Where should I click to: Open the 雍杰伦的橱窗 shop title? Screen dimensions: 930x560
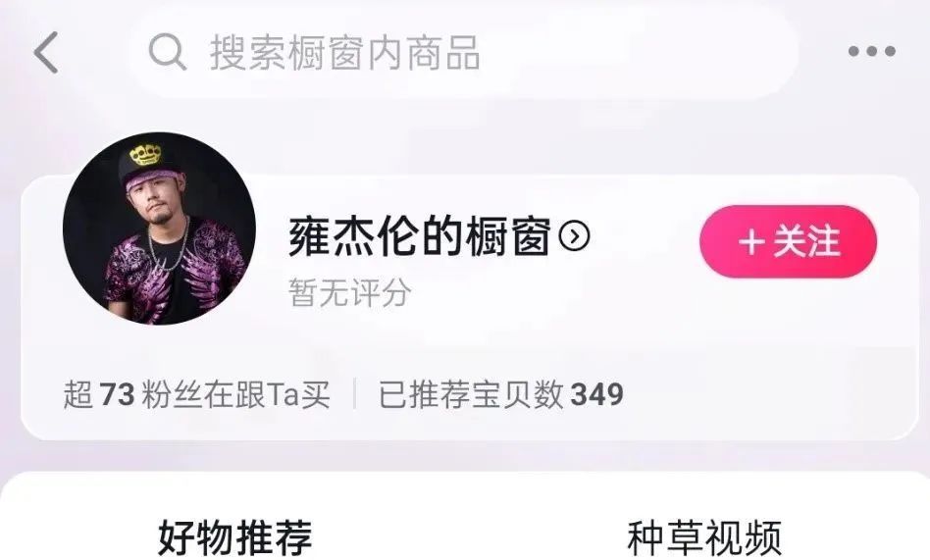click(x=420, y=236)
